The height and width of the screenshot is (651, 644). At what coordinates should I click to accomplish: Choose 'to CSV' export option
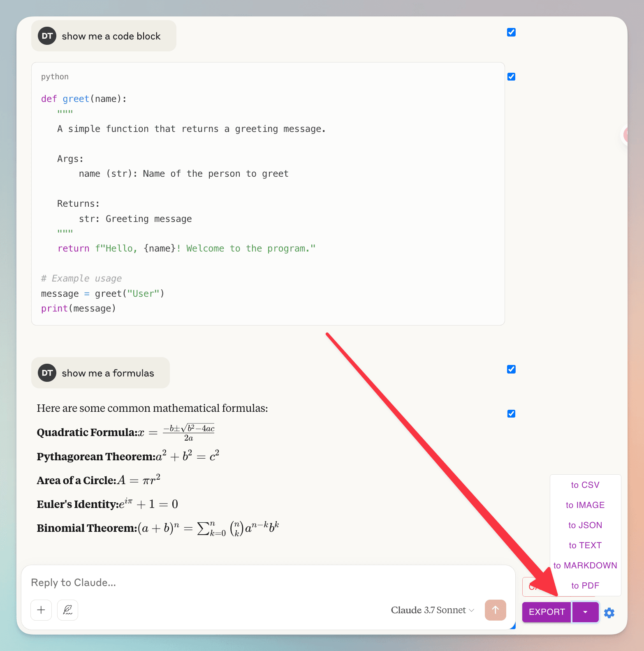585,485
